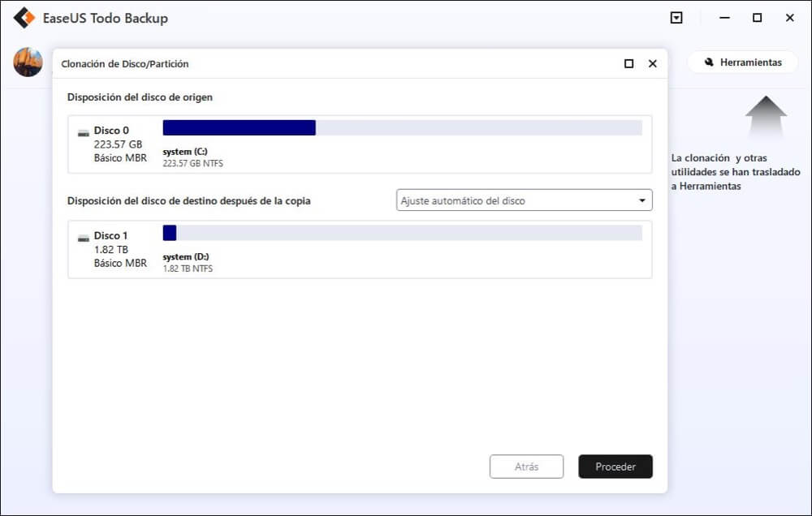Screen dimensions: 812x516
Task: Select the system (C:) partition bar
Action: 403,127
